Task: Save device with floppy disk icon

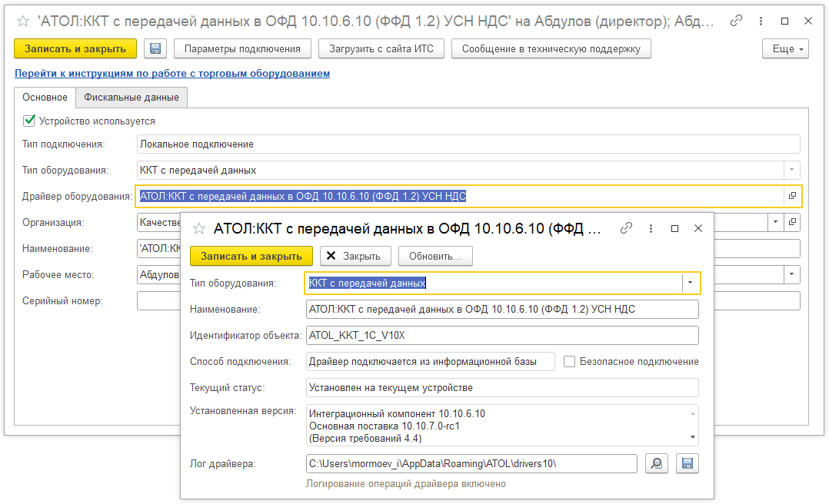Action: (155, 48)
